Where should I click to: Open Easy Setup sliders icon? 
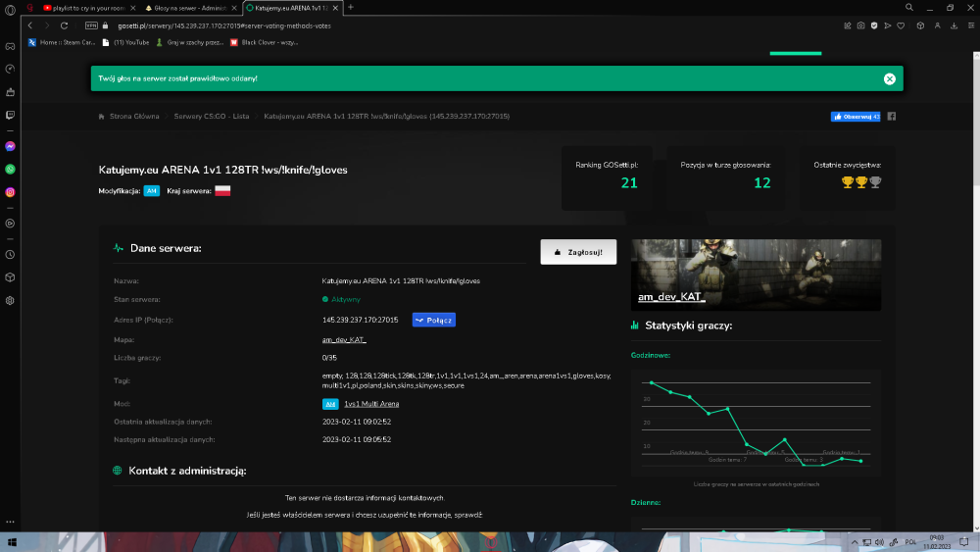[x=970, y=25]
